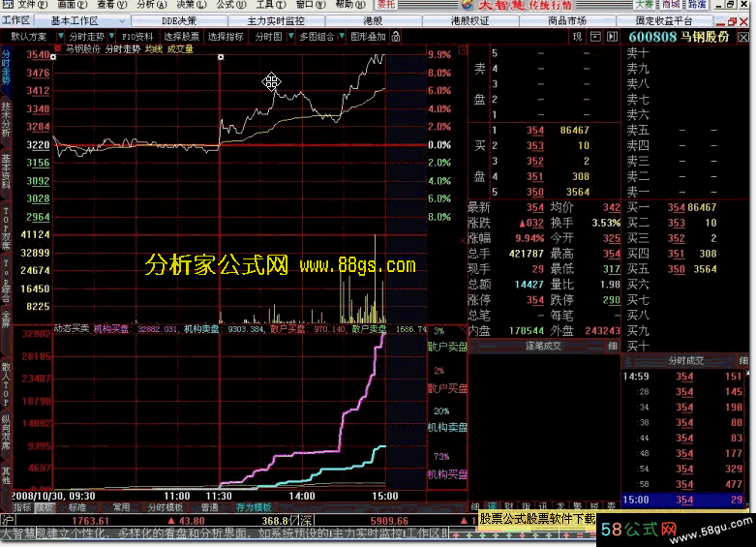Expand the 多图组合 dropdown arrow
Image resolution: width=756 pixels, height=547 pixels.
[342, 36]
